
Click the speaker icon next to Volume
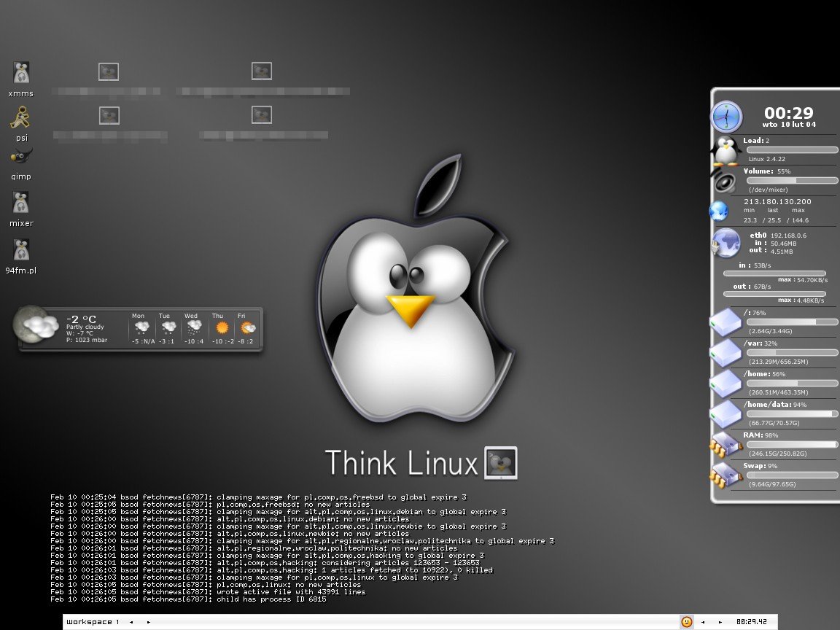[726, 181]
